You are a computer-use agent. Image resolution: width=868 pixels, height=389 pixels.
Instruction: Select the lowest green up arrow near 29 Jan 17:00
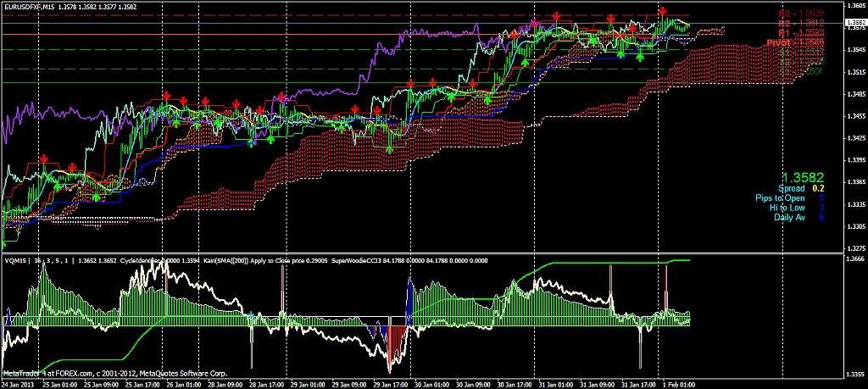point(389,148)
